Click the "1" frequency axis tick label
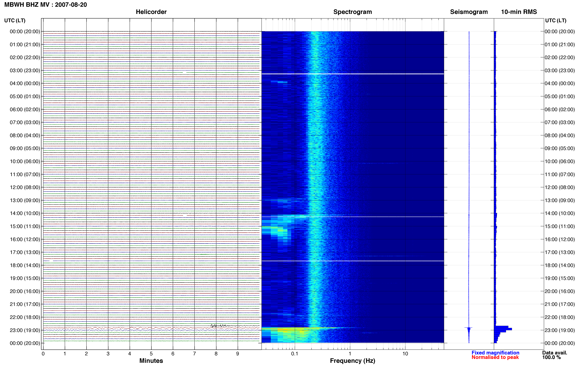Viewport: 588px width, 368px height. click(350, 354)
